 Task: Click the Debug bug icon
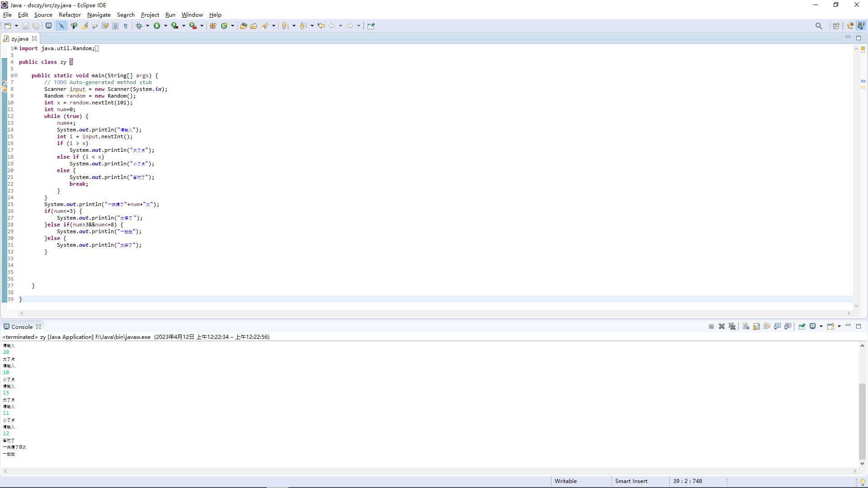tap(139, 26)
